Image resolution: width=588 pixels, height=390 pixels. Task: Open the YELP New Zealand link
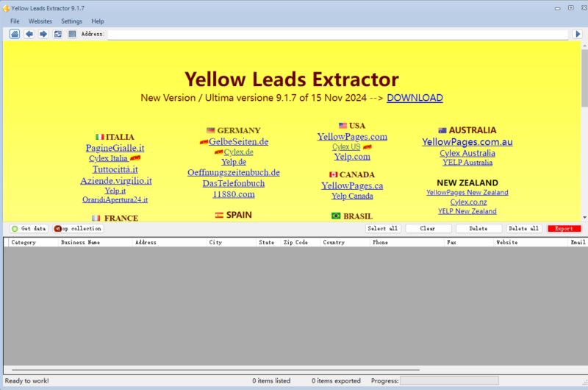click(x=467, y=211)
